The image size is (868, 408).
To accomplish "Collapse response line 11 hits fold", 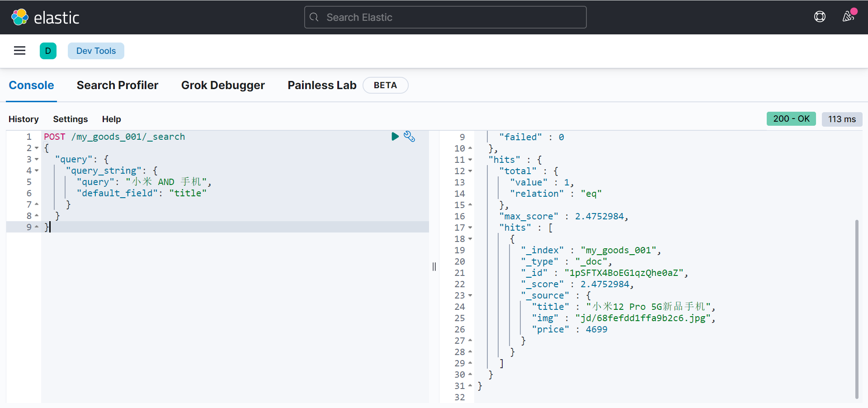I will click(470, 160).
